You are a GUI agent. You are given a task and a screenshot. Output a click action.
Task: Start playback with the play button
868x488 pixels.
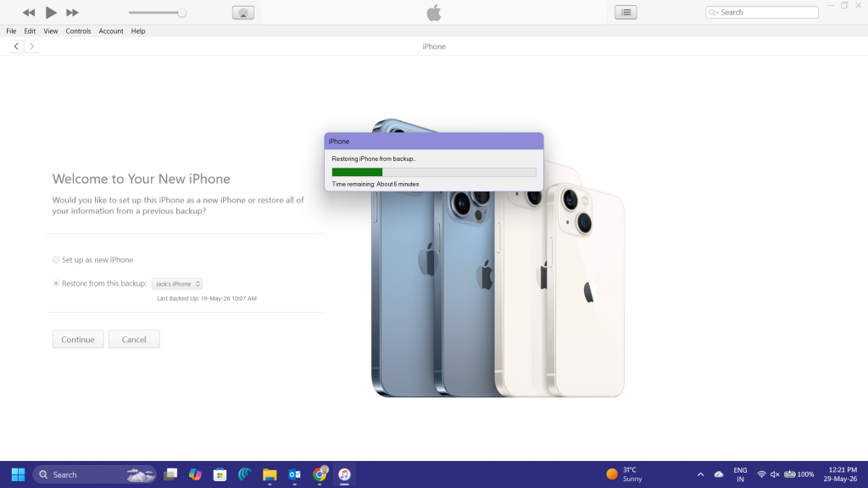[x=50, y=12]
